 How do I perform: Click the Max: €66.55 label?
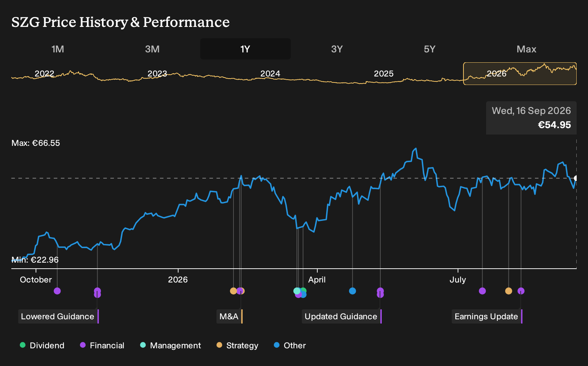[36, 143]
